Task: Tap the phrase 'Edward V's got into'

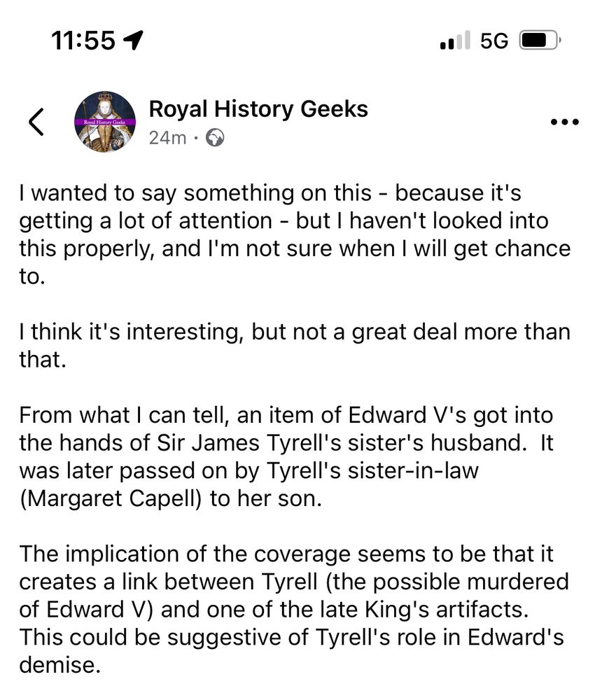Action: (x=451, y=416)
